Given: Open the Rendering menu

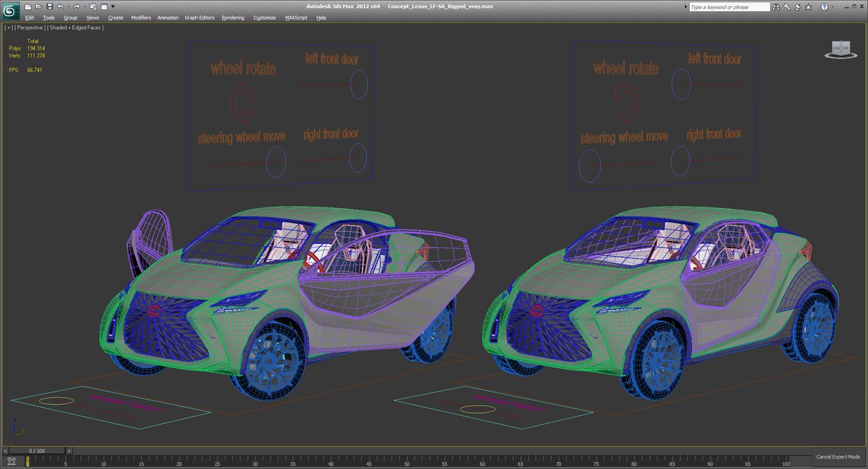Looking at the screenshot, I should click(233, 18).
